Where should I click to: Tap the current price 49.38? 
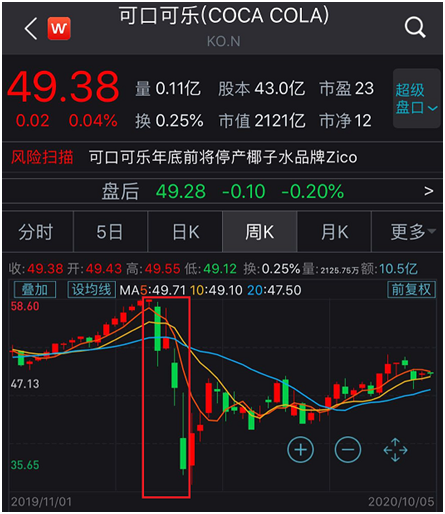coord(63,87)
